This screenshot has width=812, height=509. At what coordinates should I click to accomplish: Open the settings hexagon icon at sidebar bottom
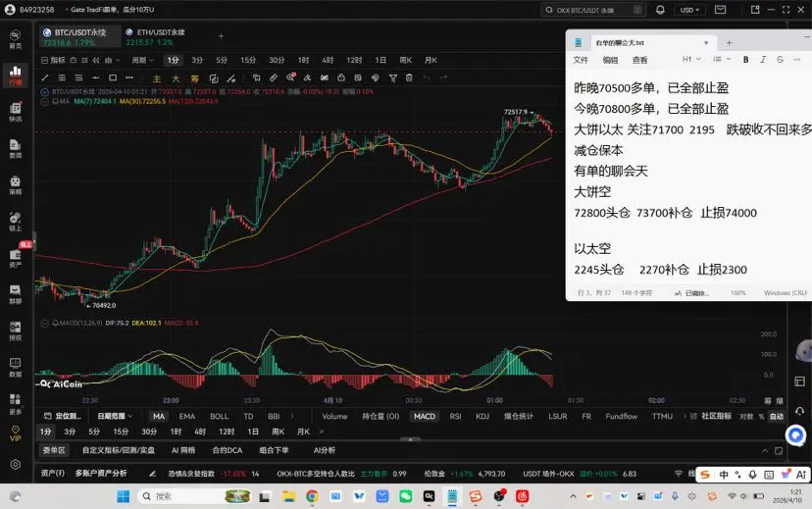(16, 465)
